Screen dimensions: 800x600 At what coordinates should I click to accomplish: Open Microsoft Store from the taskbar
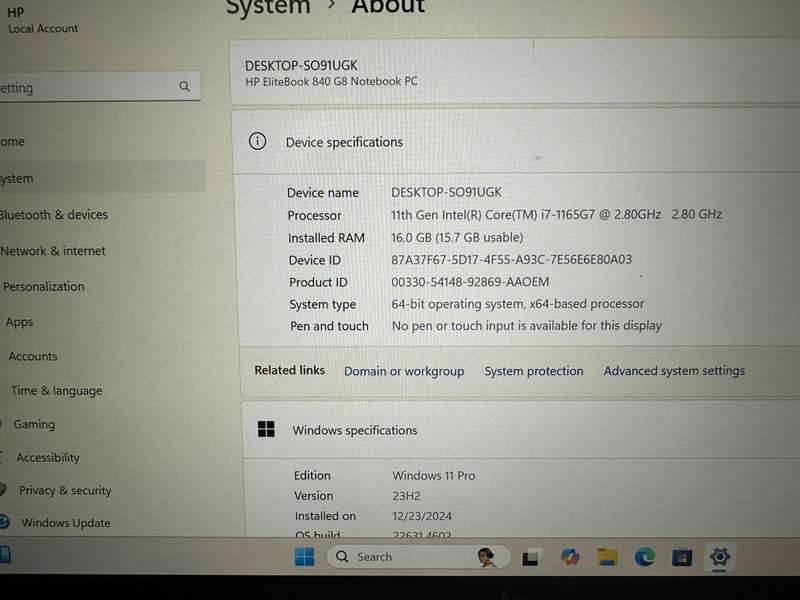point(682,557)
